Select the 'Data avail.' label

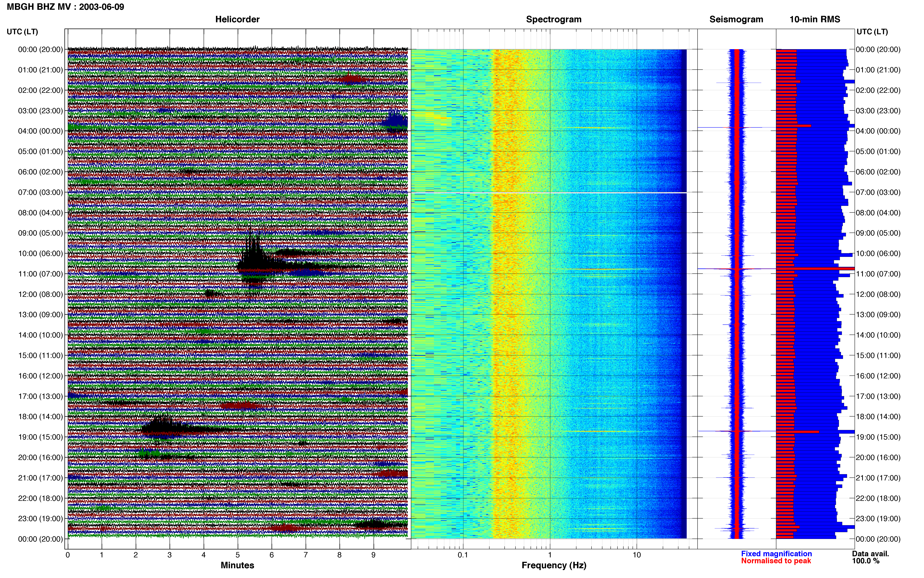point(870,554)
